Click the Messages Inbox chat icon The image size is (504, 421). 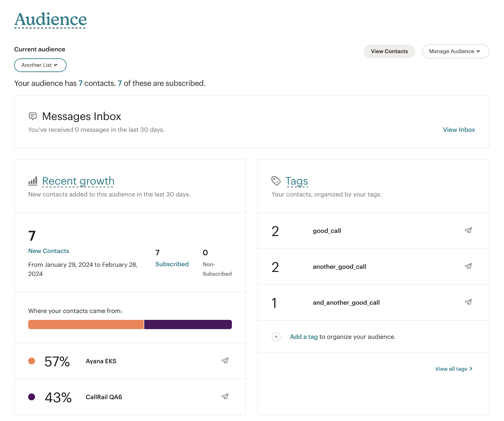click(33, 116)
